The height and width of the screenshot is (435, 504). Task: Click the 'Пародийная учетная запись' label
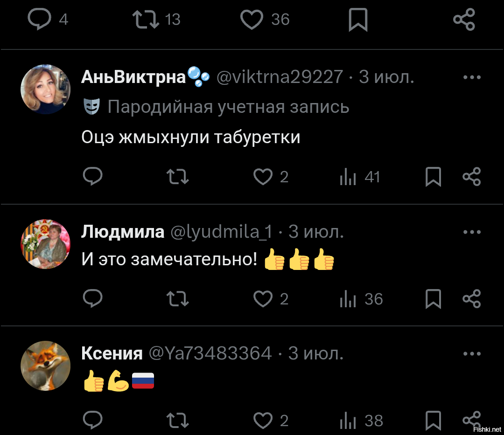click(x=228, y=107)
